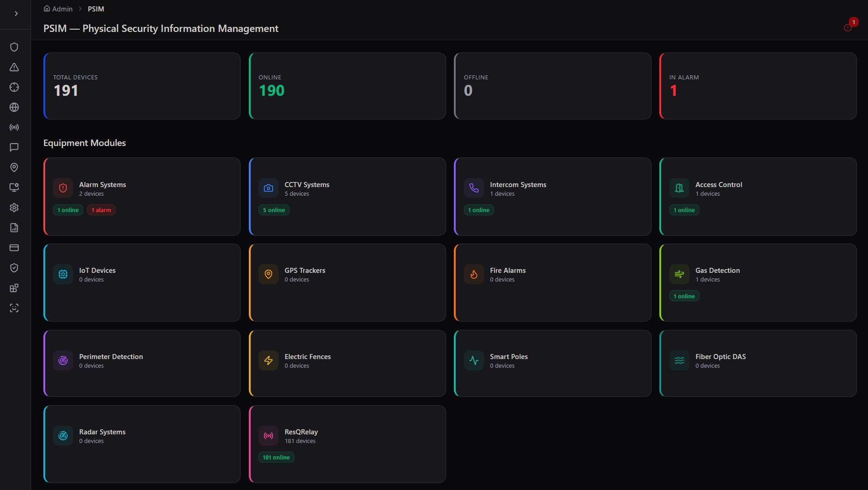This screenshot has width=868, height=490.
Task: Click the Intercom Systems phone icon
Action: tap(474, 188)
